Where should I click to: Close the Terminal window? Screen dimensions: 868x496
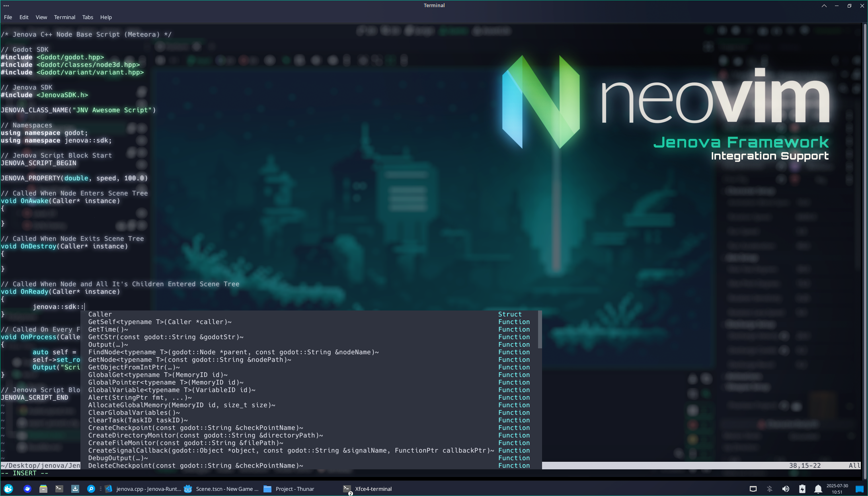[x=862, y=6]
